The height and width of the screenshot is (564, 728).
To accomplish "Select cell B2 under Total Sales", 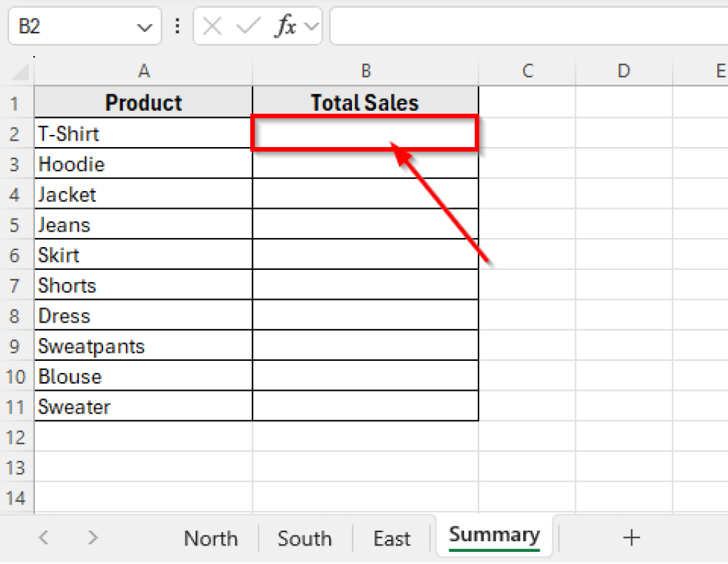I will pyautogui.click(x=365, y=134).
